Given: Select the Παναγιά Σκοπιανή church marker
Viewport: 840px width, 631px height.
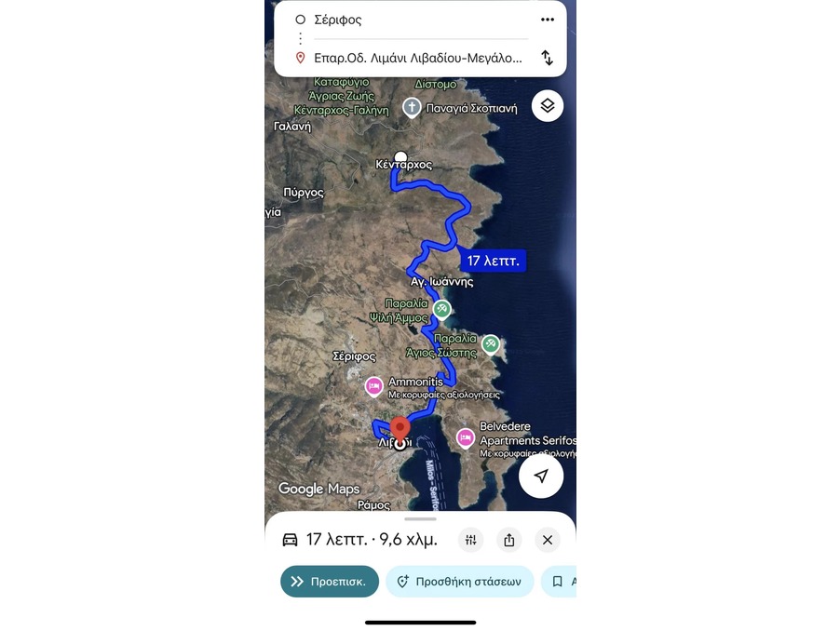Looking at the screenshot, I should (412, 108).
